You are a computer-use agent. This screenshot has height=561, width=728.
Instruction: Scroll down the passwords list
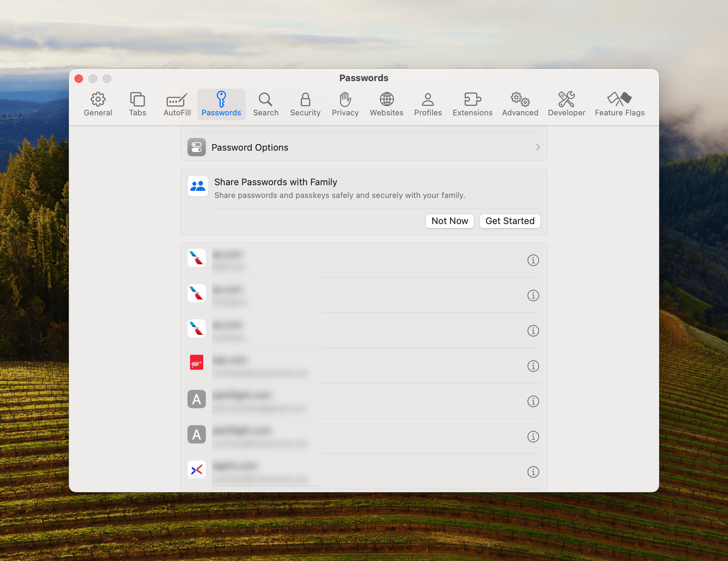[x=364, y=365]
